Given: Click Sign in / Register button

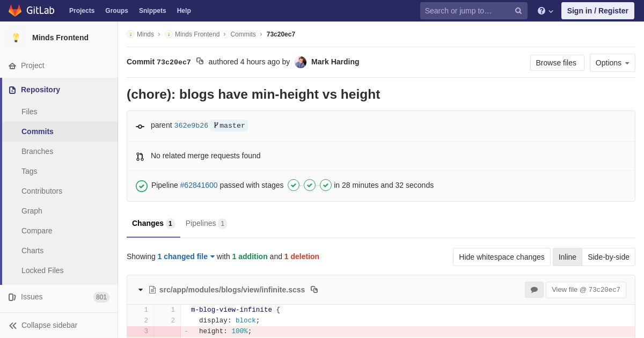Looking at the screenshot, I should (x=598, y=11).
